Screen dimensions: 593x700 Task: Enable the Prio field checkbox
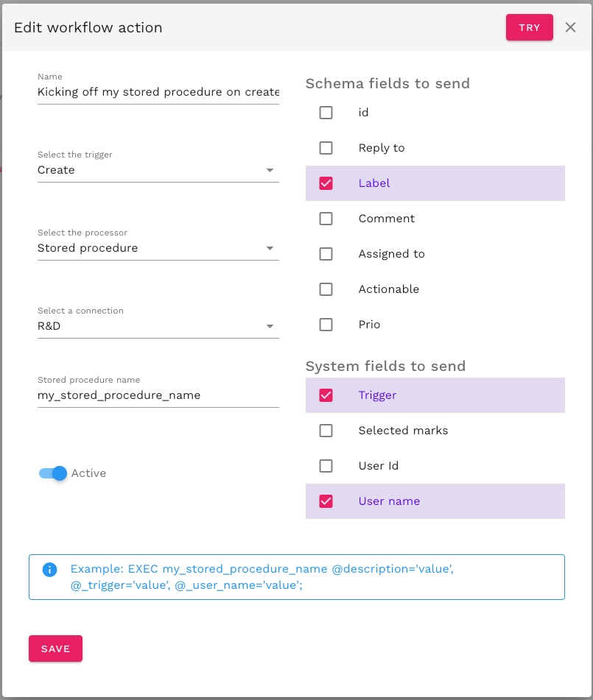pyautogui.click(x=326, y=325)
